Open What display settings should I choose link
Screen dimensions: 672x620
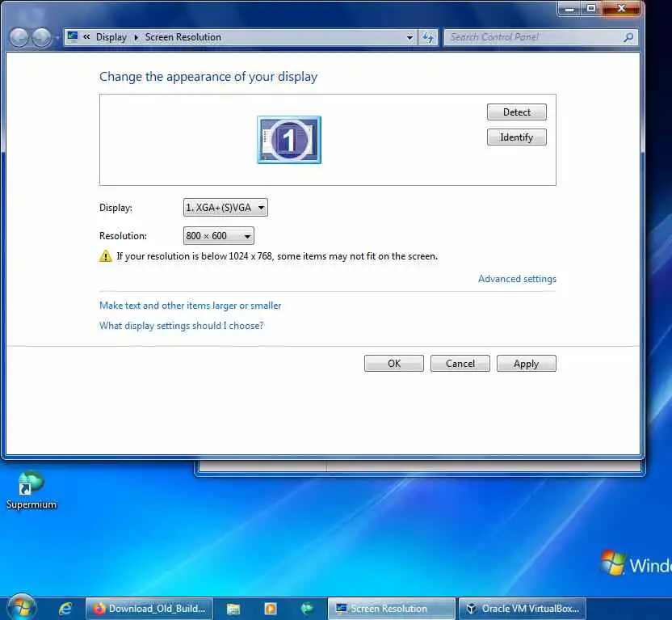coord(181,326)
